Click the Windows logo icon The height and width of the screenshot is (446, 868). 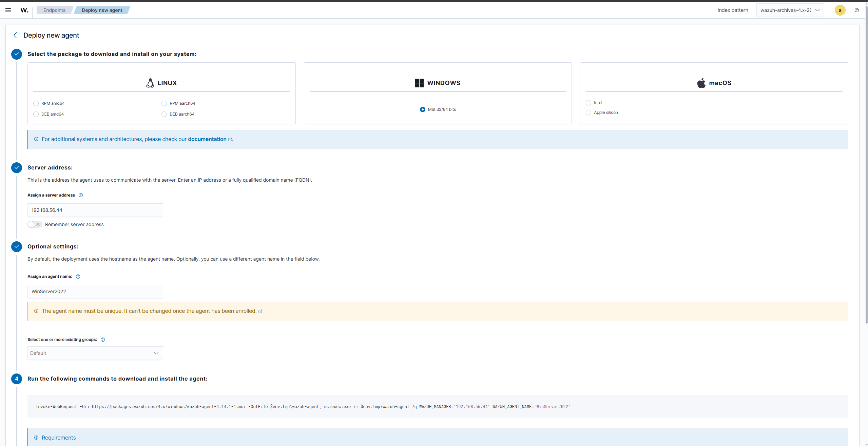pos(419,83)
